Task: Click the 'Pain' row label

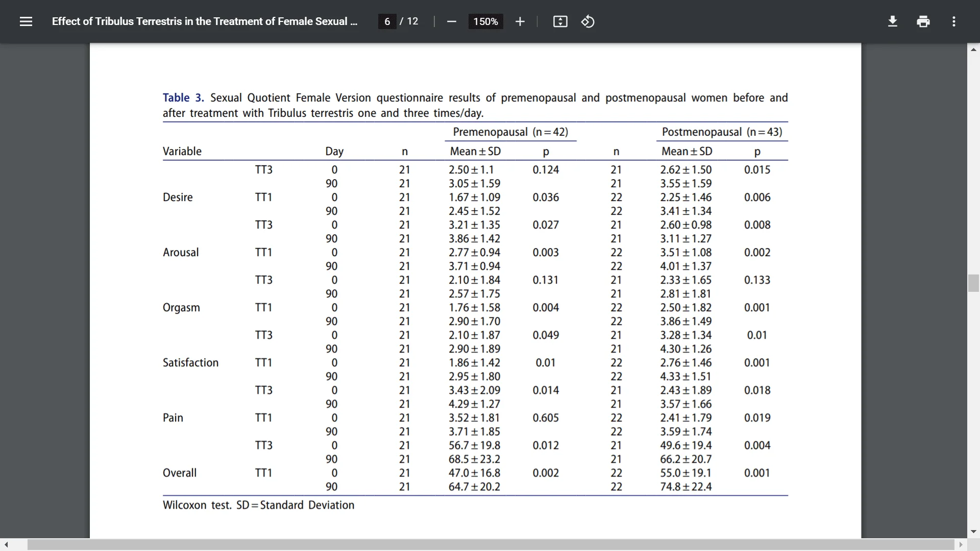Action: coord(173,418)
